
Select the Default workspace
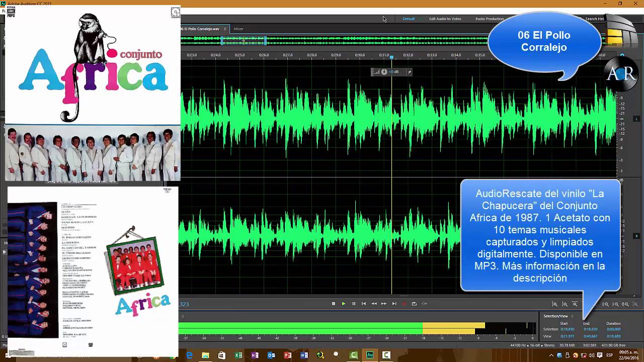[x=409, y=19]
